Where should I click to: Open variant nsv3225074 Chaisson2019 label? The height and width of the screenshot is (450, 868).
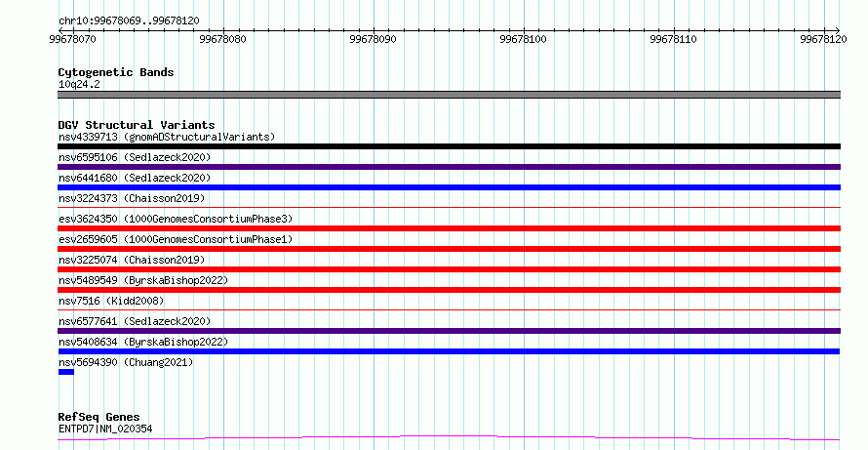click(x=132, y=260)
